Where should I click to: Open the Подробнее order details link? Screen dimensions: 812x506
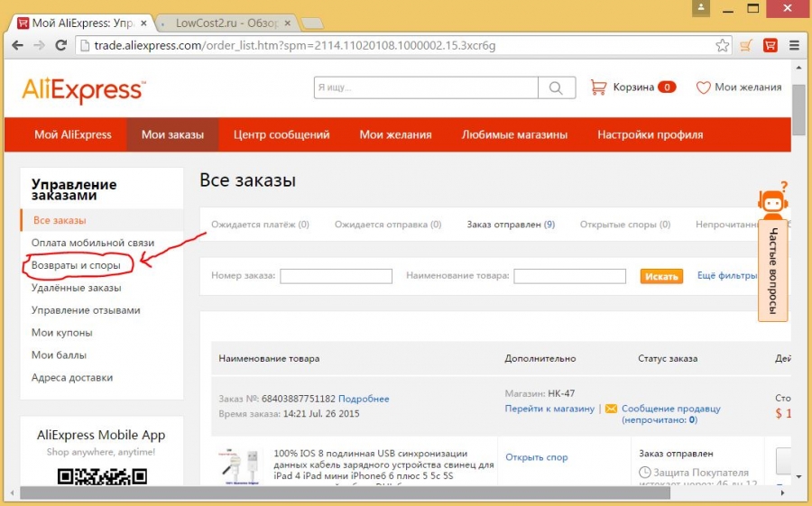[364, 399]
